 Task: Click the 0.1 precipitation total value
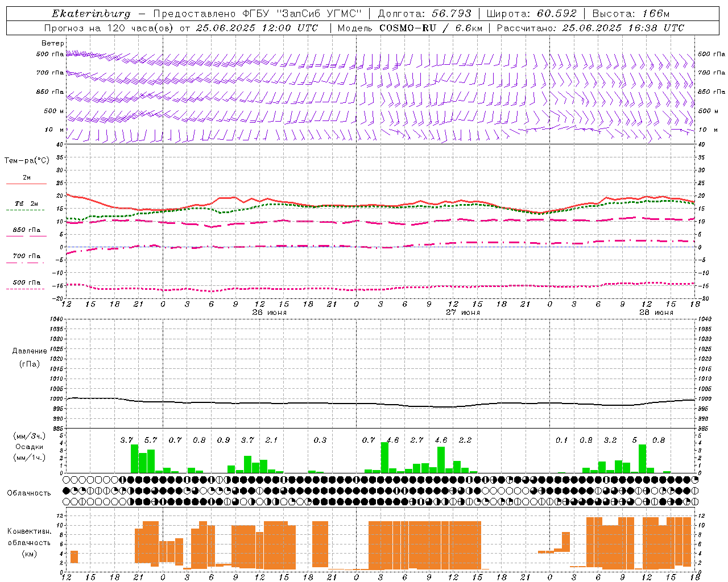click(562, 440)
